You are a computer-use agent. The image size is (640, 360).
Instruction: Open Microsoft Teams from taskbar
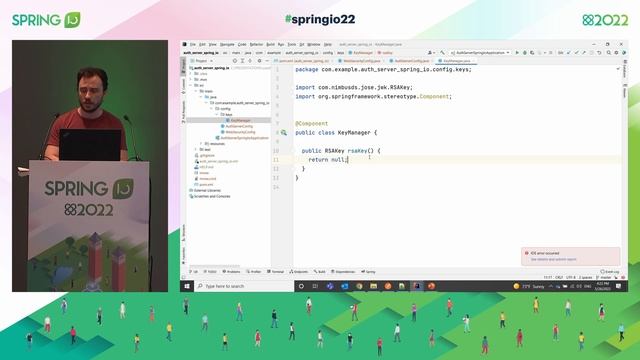click(x=330, y=286)
